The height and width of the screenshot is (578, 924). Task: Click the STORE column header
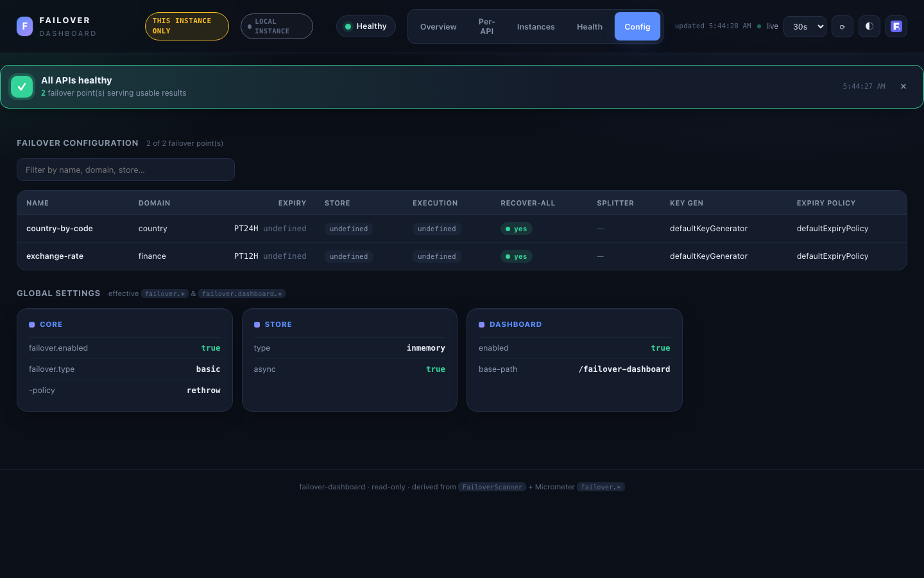tap(338, 203)
